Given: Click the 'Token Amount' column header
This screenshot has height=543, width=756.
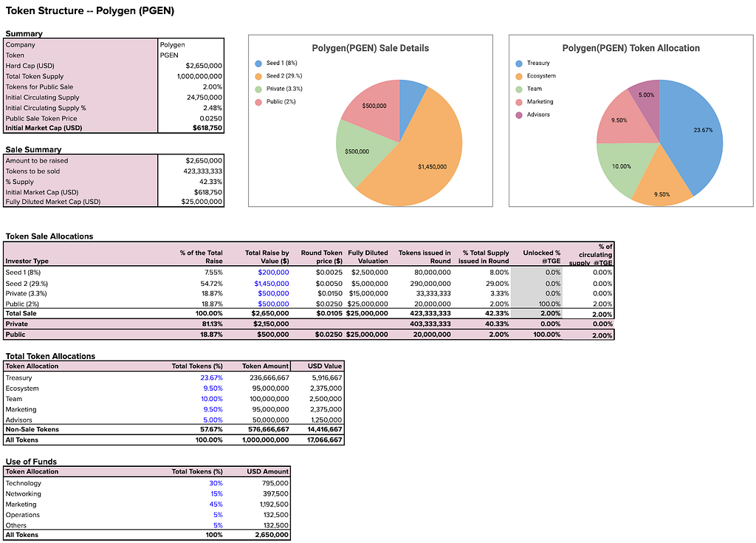Looking at the screenshot, I should tap(265, 366).
